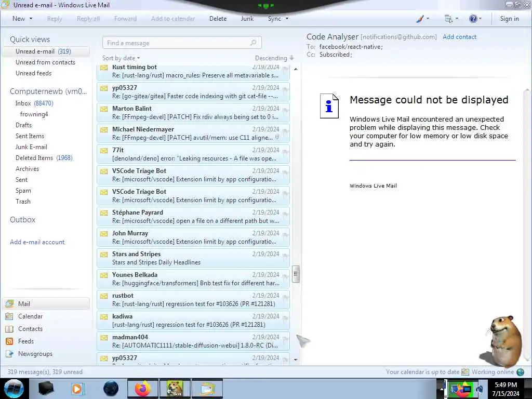Viewport: 532px width, 399px height.
Task: Click the calendar status icon in status bar
Action: 465,372
